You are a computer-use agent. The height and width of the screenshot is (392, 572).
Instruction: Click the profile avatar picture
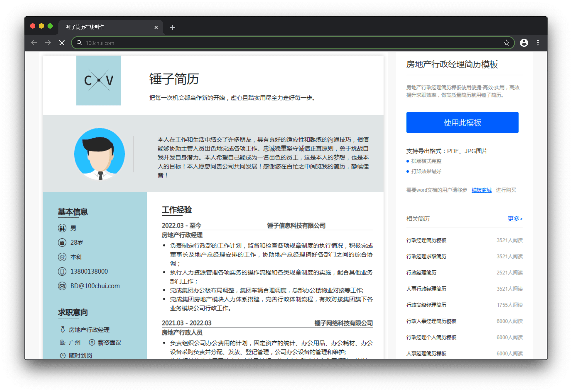[99, 154]
